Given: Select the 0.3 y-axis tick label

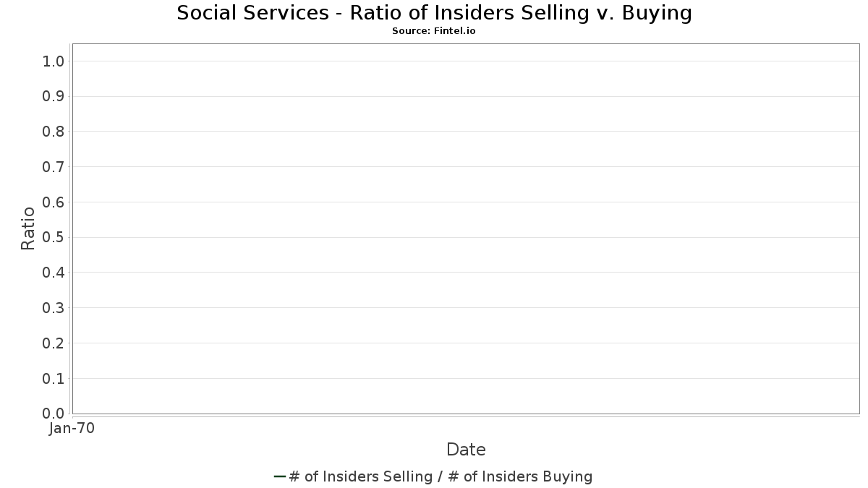Looking at the screenshot, I should [54, 308].
